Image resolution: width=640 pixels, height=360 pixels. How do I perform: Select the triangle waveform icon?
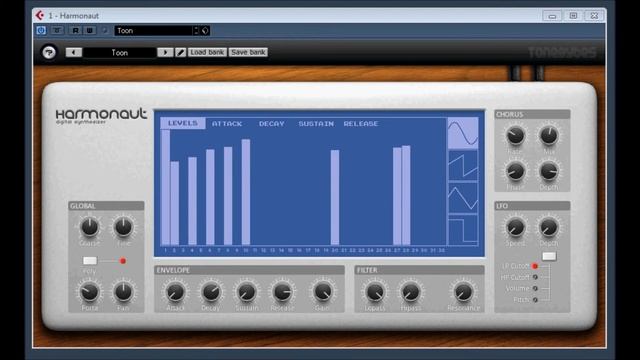[463, 198]
